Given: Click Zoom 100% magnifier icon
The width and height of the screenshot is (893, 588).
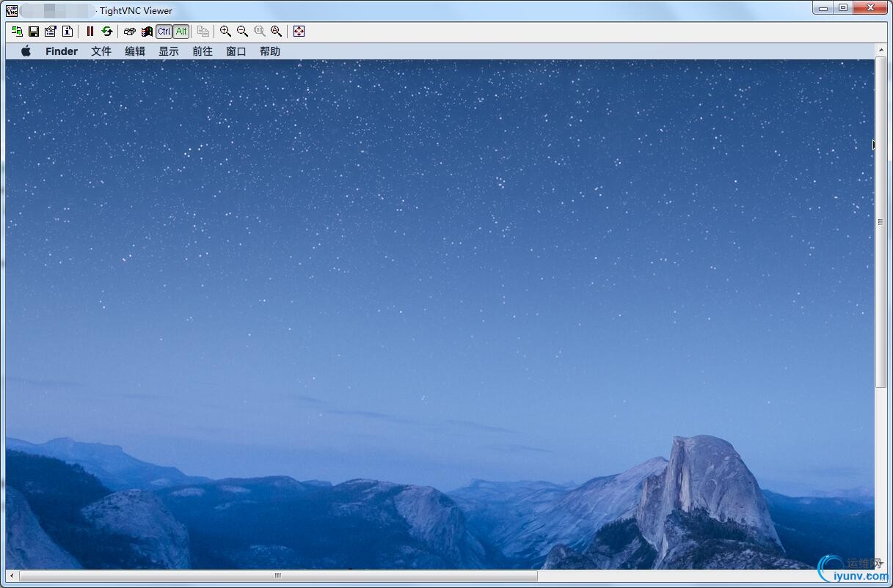Looking at the screenshot, I should (260, 32).
